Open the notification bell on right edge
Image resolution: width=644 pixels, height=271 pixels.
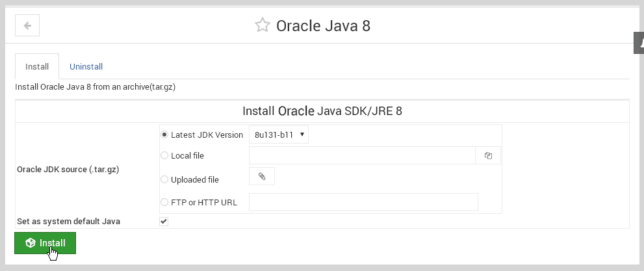639,43
